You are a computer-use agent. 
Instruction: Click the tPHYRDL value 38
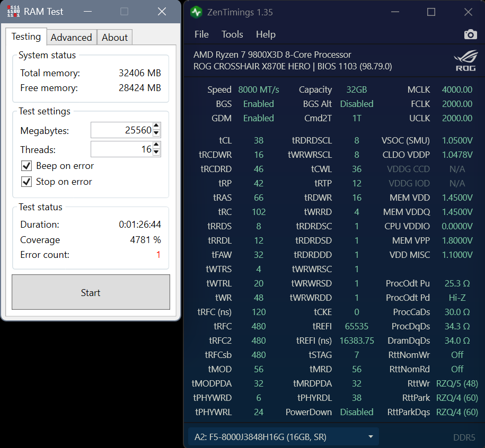pyautogui.click(x=357, y=398)
